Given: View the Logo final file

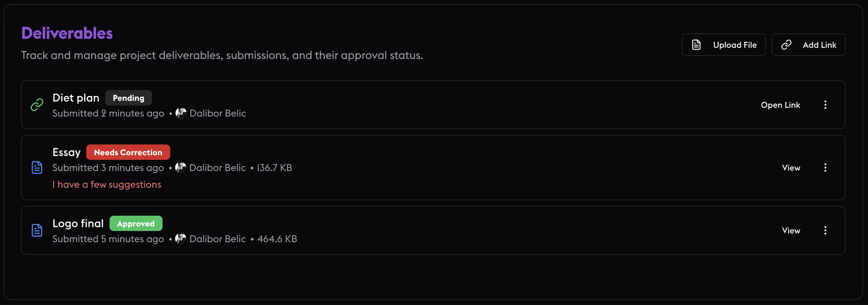Looking at the screenshot, I should [x=791, y=231].
